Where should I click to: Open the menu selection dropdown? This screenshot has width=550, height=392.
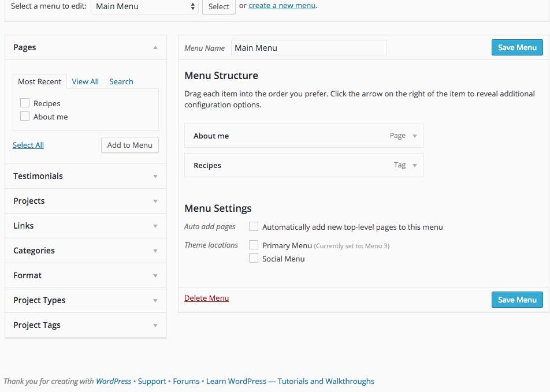[x=144, y=6]
